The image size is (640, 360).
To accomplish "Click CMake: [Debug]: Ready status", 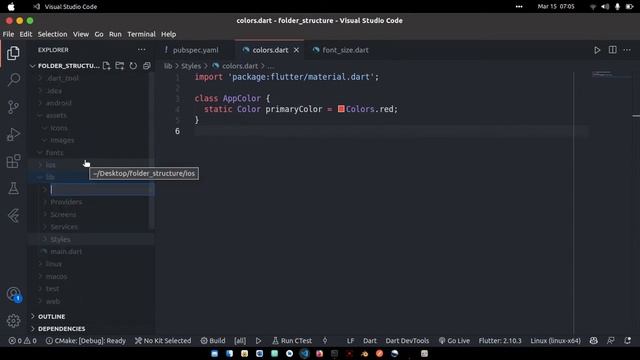I will tap(86, 340).
